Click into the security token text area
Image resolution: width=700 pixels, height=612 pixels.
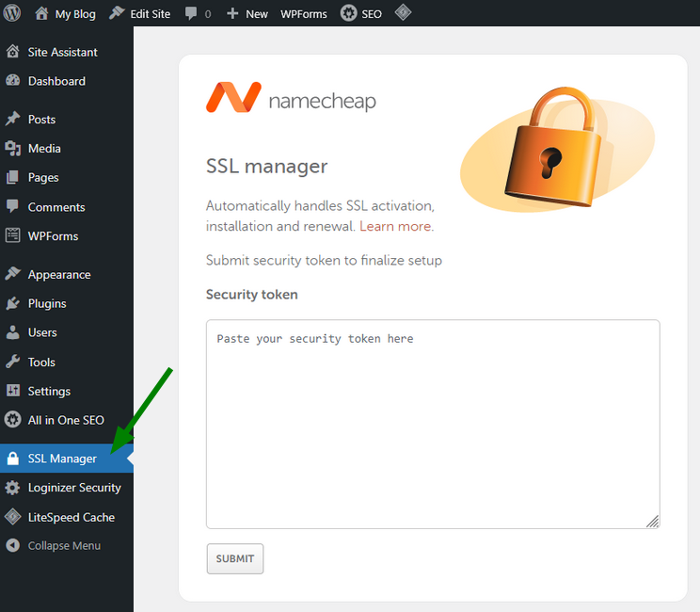[433, 424]
